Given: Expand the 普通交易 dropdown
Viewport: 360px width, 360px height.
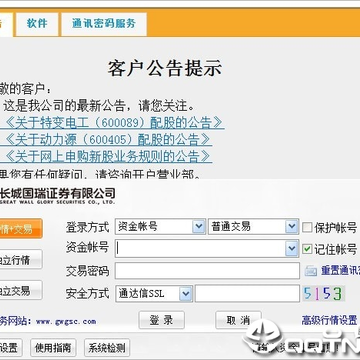Looking at the screenshot, I should (292, 227).
